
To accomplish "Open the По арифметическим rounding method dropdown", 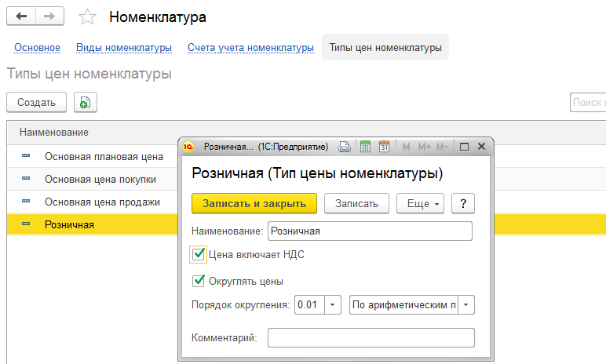I will (467, 304).
